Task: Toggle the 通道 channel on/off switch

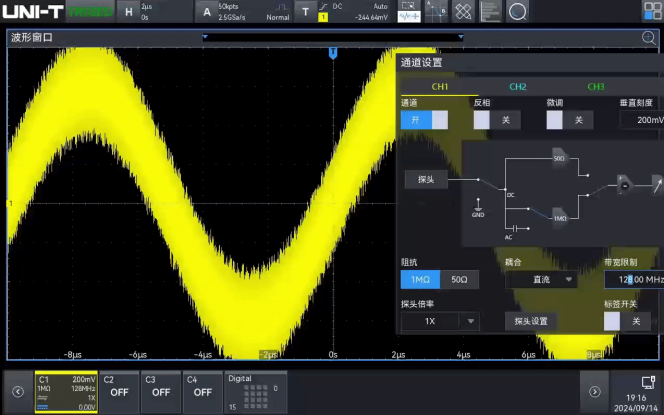Action: point(424,120)
